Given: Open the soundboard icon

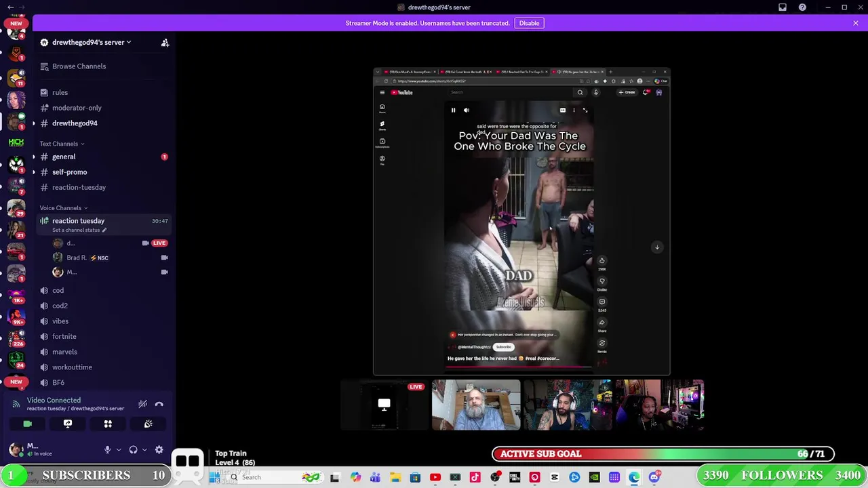Looking at the screenshot, I should tap(148, 424).
